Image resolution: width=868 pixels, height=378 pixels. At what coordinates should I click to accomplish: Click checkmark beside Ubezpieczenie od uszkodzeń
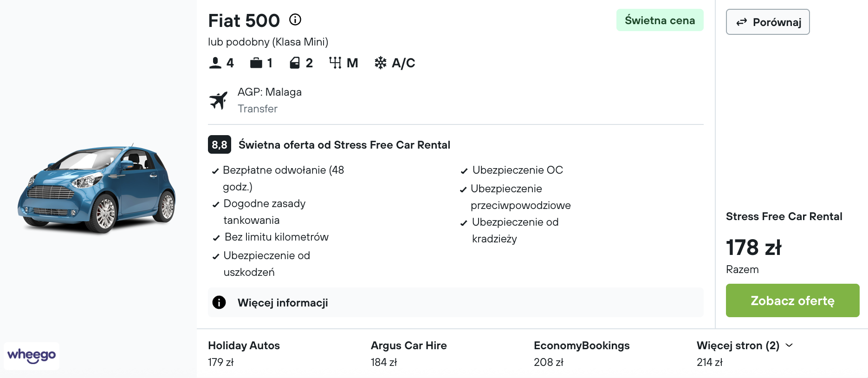pos(216,256)
